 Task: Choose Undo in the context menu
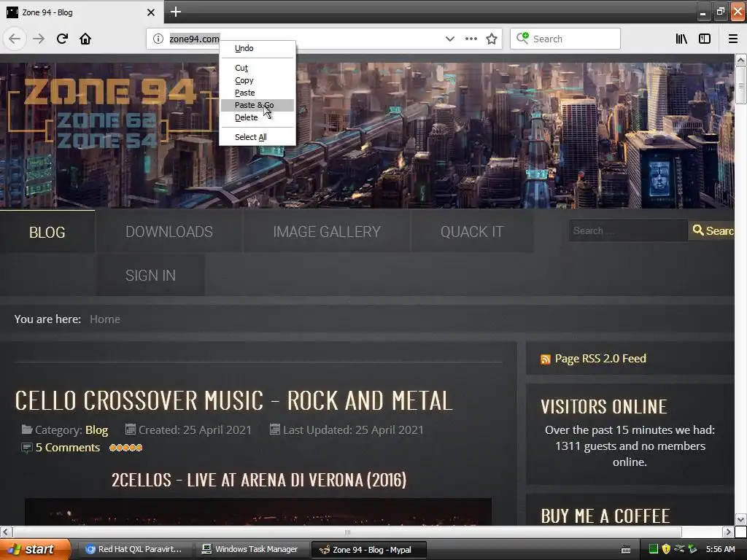[258, 48]
